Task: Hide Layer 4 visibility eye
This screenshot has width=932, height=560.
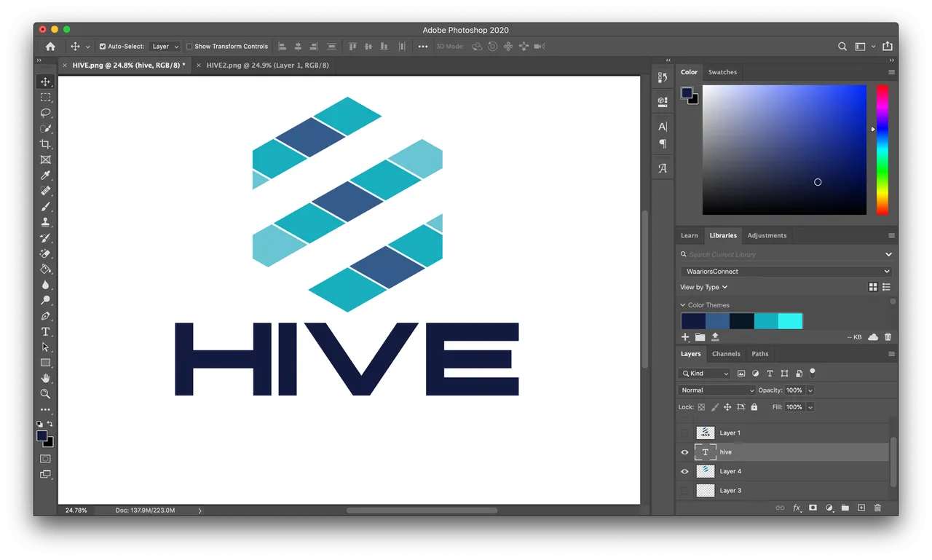Action: [684, 471]
